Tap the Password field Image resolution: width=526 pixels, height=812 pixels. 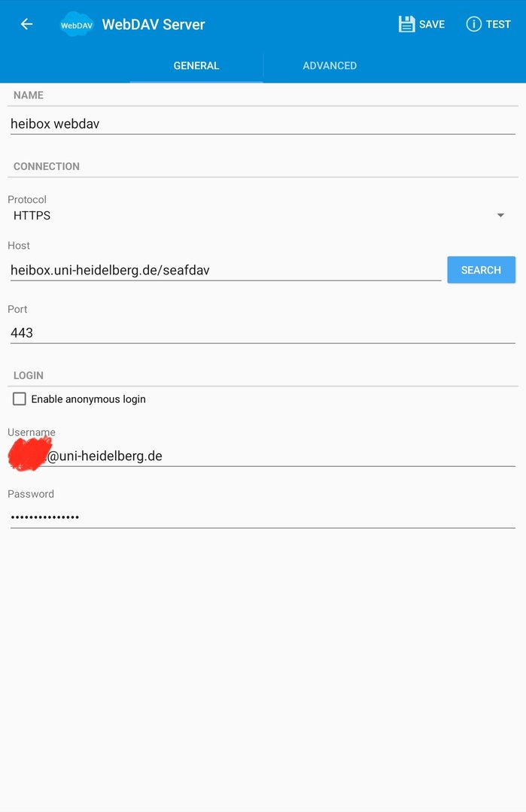(263, 517)
